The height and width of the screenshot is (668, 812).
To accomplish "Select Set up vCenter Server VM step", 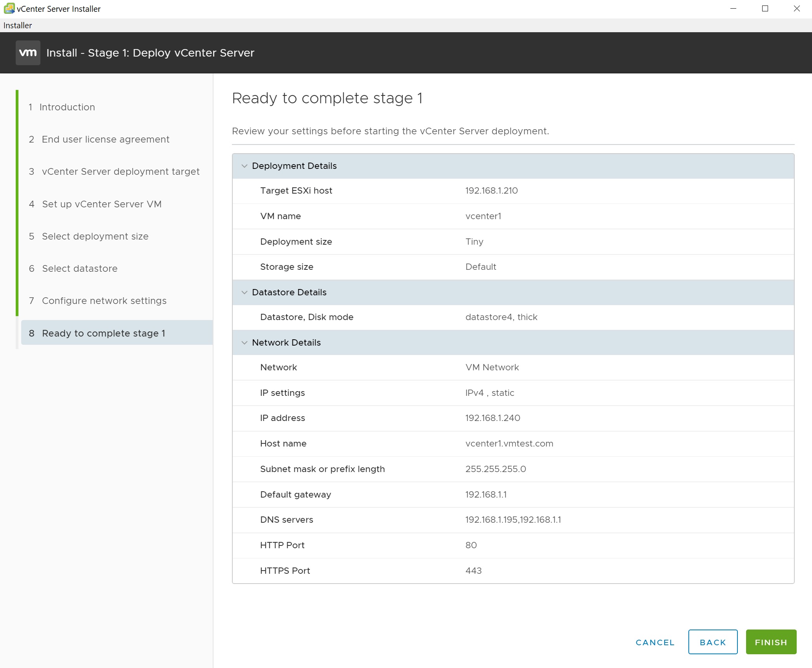I will (x=102, y=204).
